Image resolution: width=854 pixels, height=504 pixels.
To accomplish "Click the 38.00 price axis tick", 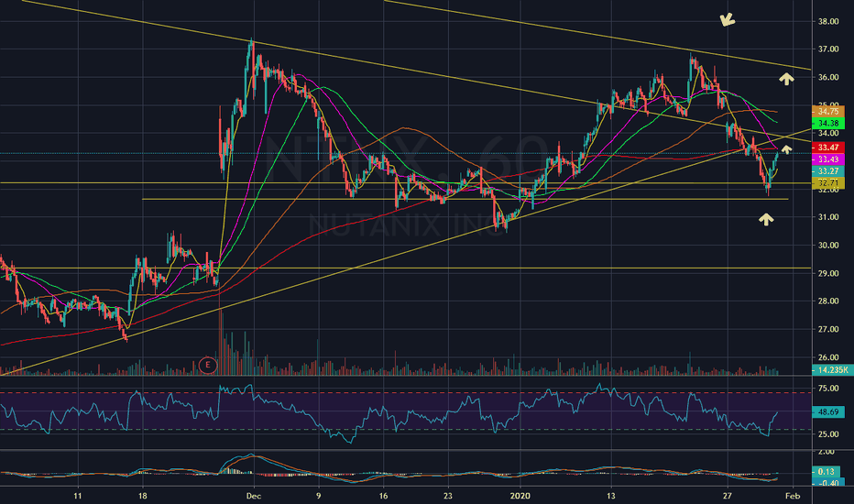I will 827,21.
